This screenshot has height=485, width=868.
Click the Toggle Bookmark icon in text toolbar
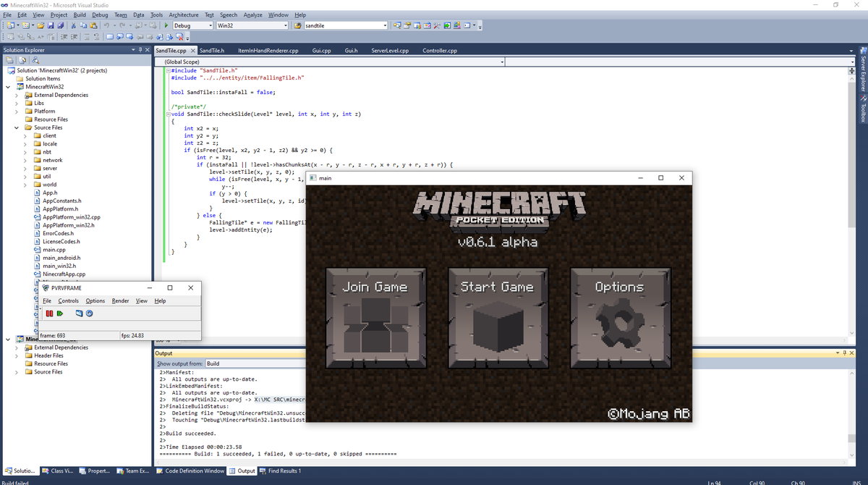pyautogui.click(x=110, y=37)
